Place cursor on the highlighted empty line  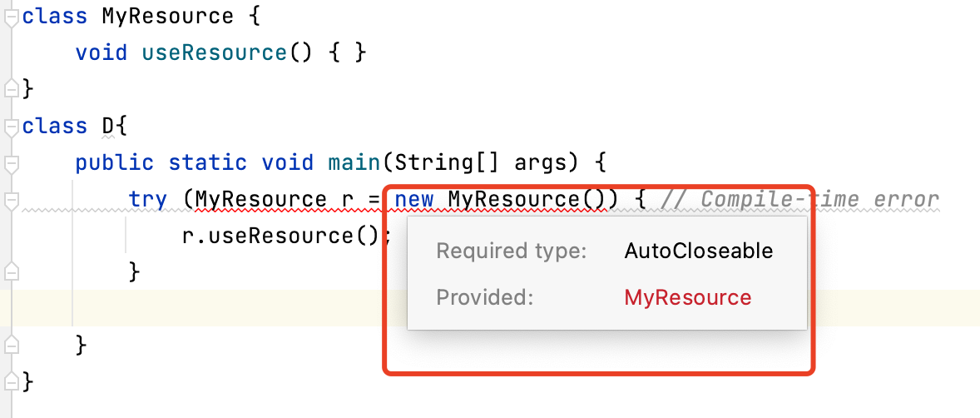pos(499,307)
